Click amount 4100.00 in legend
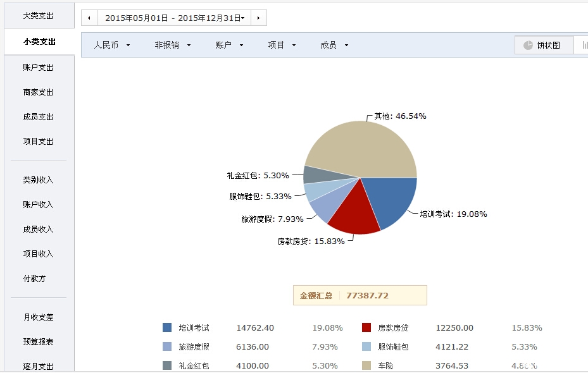Image resolution: width=588 pixels, height=373 pixels. [x=253, y=365]
